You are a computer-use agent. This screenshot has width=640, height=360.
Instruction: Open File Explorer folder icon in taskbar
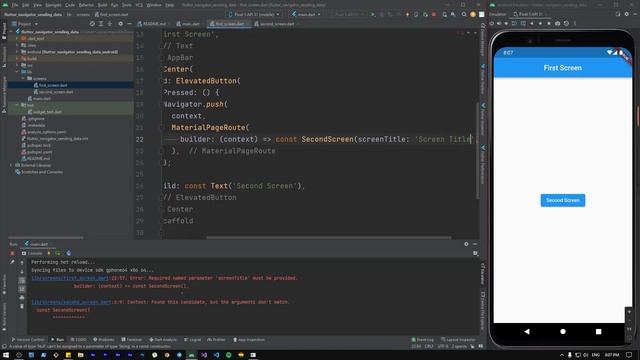[x=80, y=355]
